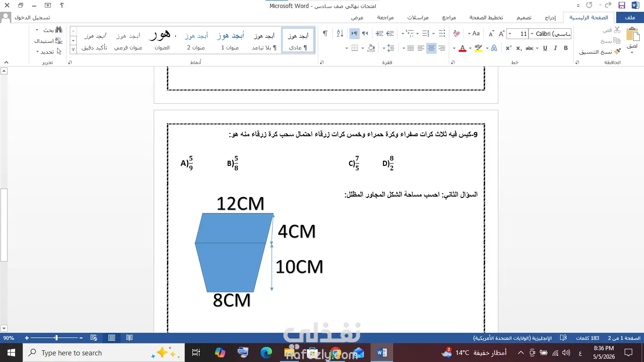Collapse the ribbon with the chevron arrow
The width and height of the screenshot is (644, 362).
click(x=6, y=62)
